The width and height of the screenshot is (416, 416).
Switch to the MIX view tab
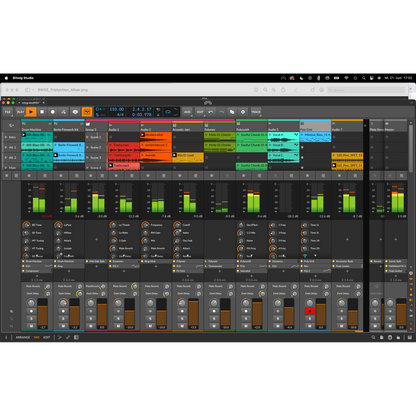click(x=37, y=337)
